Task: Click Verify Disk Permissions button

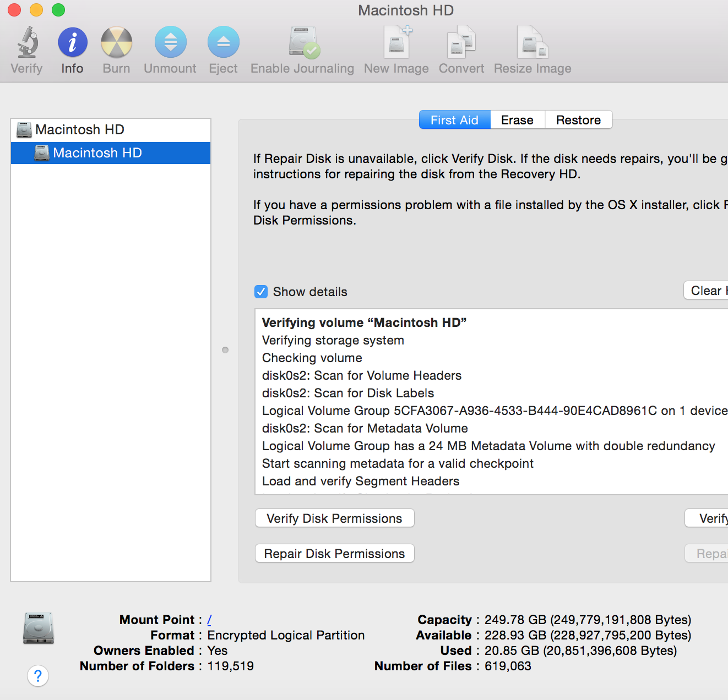Action: click(335, 518)
